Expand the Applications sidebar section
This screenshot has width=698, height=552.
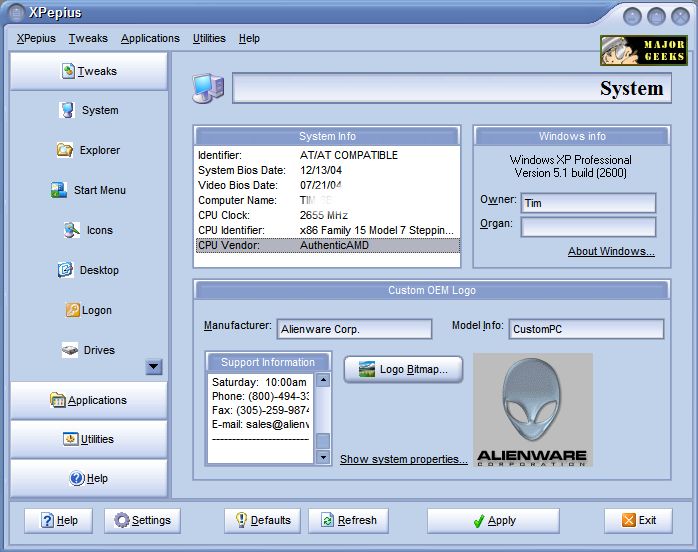(x=89, y=400)
